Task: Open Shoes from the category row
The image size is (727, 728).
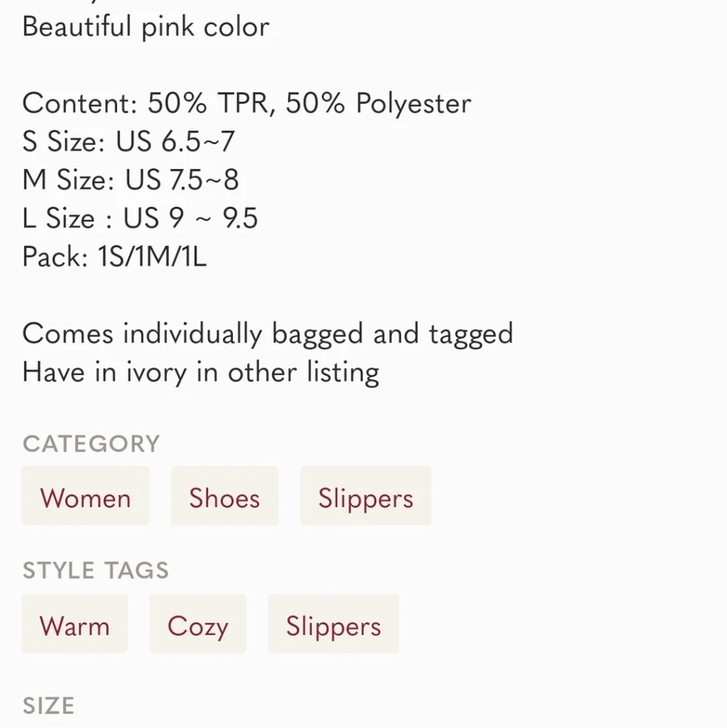Action: point(224,496)
